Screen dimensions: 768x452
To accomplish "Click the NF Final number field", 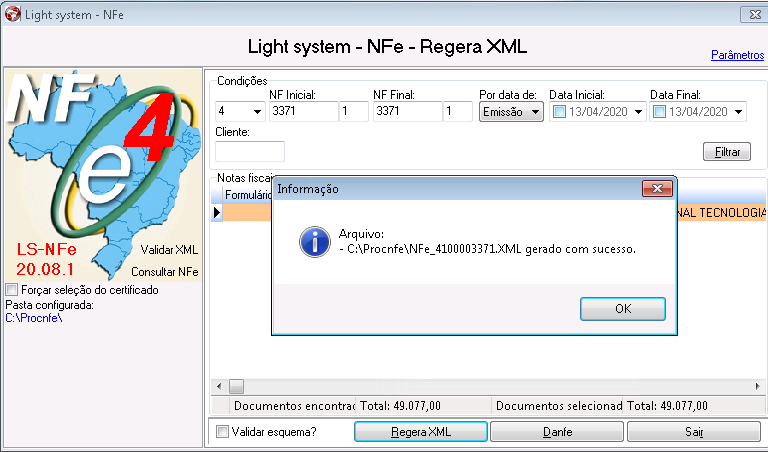I will coord(408,111).
